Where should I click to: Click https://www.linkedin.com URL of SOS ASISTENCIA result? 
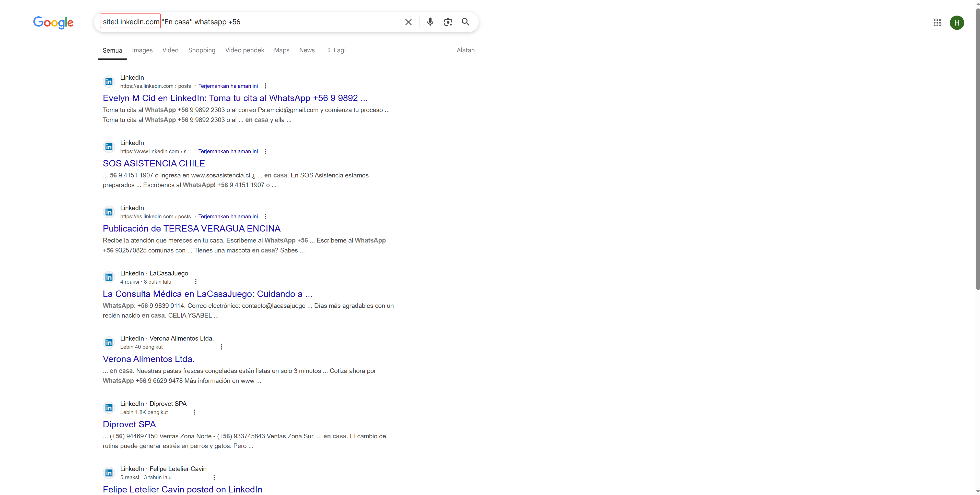point(155,151)
